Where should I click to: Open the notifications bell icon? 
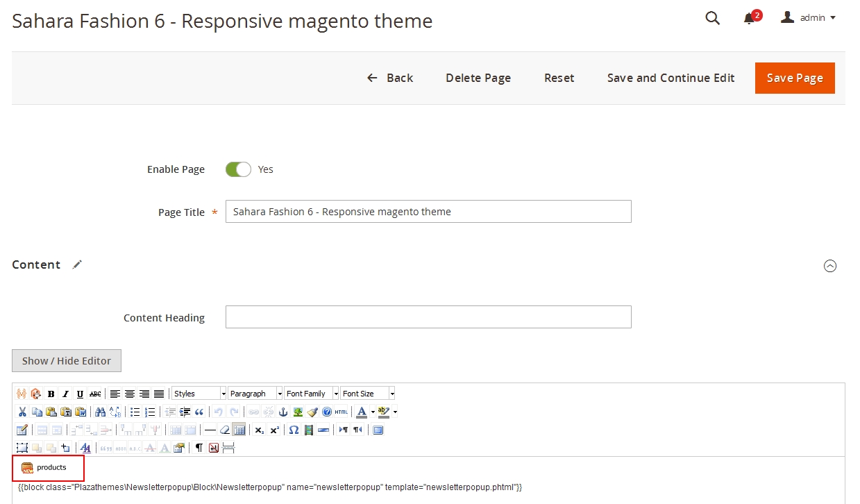749,19
